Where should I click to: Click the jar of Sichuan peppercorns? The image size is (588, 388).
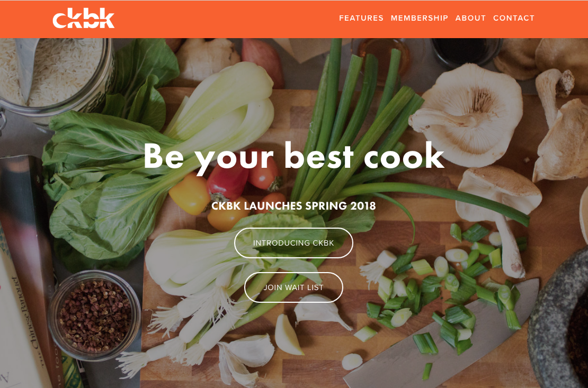click(x=94, y=315)
